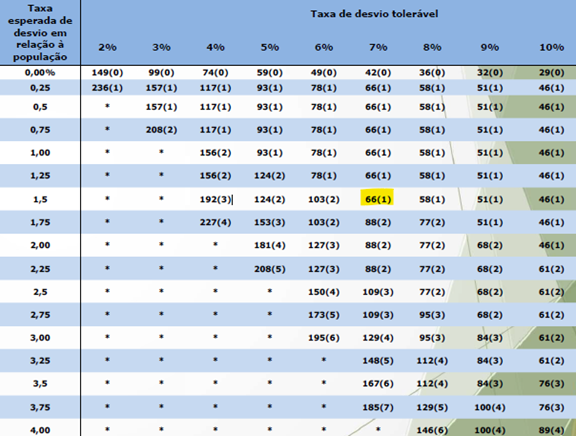Click the 0,00% row label

[40, 73]
